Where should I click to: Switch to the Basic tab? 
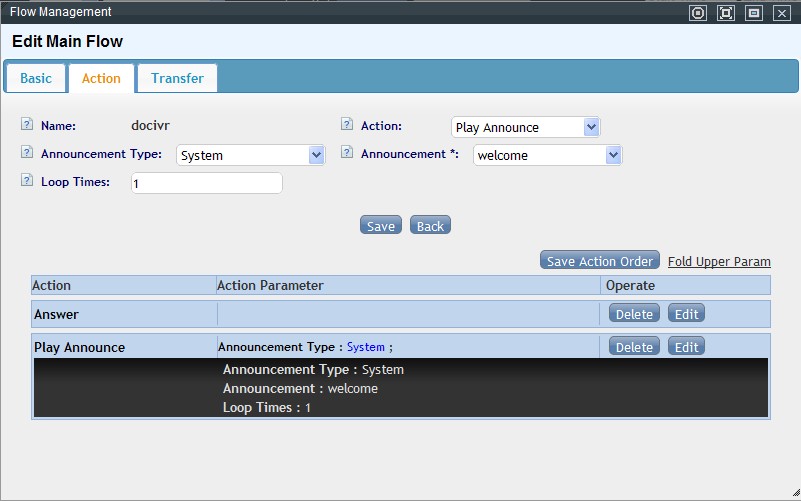(x=36, y=78)
